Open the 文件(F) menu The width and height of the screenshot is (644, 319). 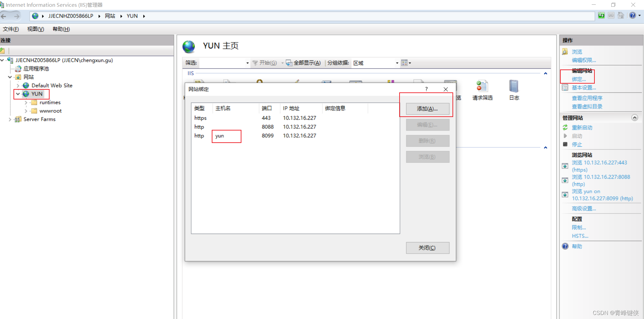click(x=10, y=29)
